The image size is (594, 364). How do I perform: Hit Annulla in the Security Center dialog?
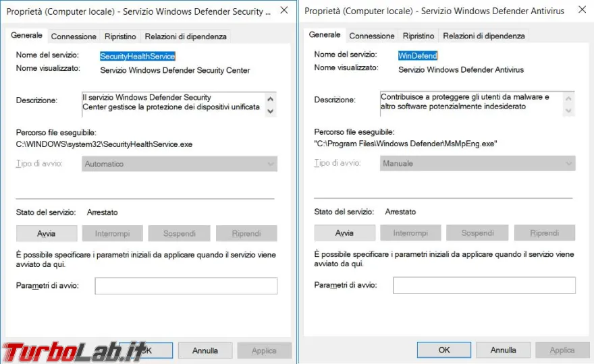205,351
